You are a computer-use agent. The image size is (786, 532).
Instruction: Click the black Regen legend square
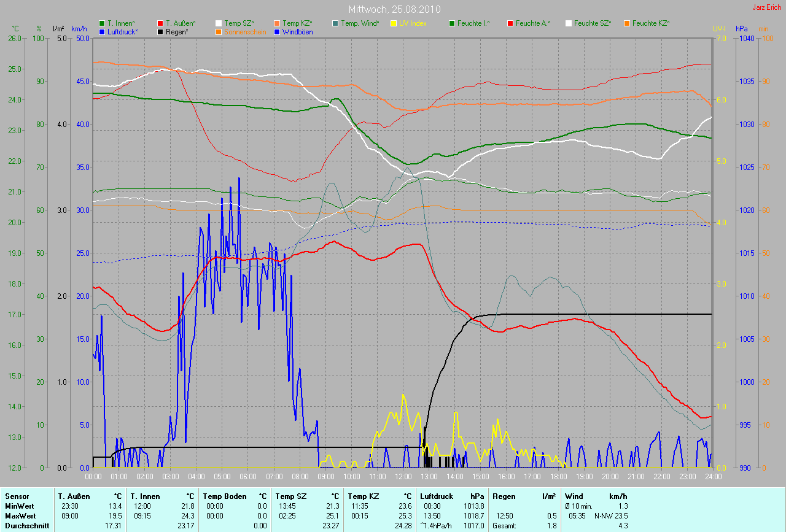[x=161, y=31]
